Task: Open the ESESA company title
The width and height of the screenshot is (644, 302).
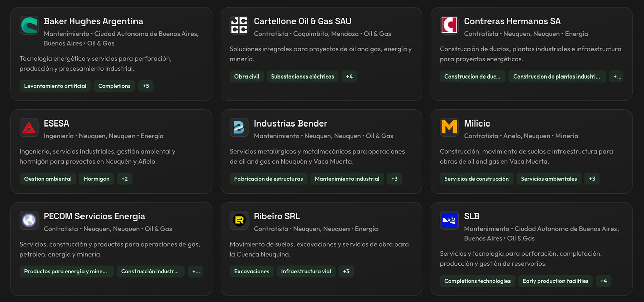Action: [x=56, y=123]
